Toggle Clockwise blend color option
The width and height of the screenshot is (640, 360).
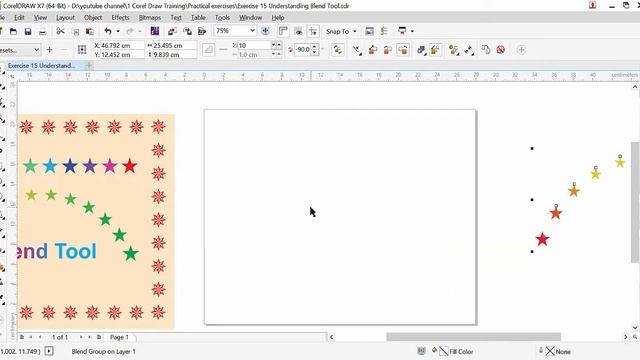coord(388,50)
